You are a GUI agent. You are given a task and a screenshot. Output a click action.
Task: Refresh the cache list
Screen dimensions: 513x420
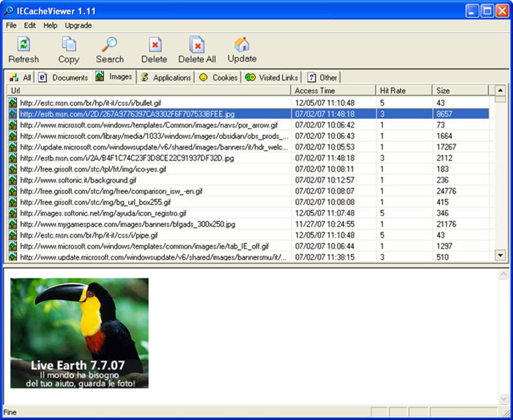[24, 48]
